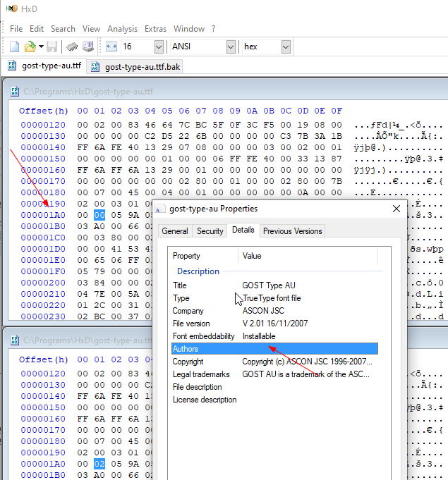
Task: Select the Copyright property row
Action: [x=274, y=362]
